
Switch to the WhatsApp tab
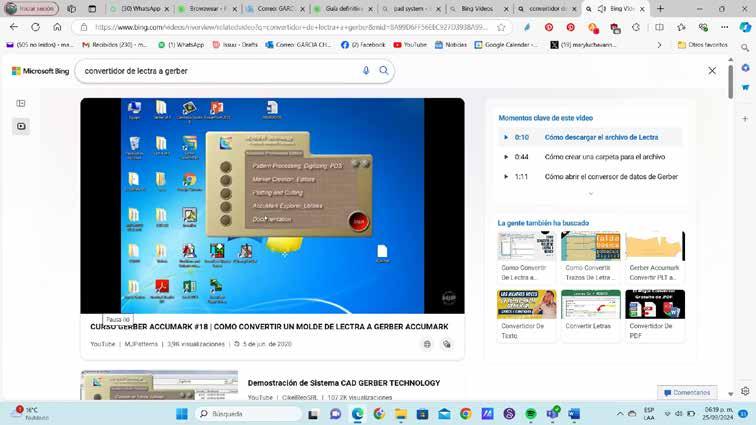point(140,9)
